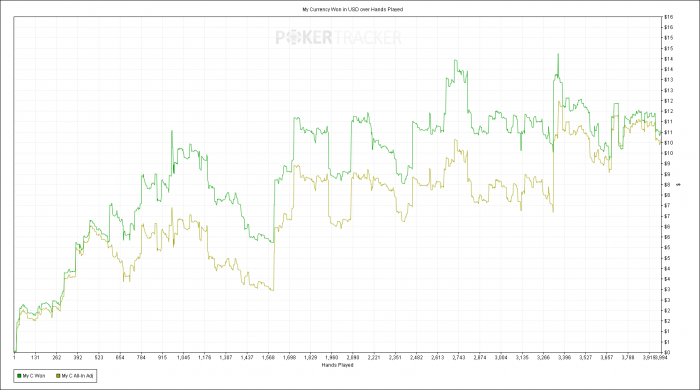Click the '1,960' x-axis tick label
The image size is (700, 390).
tap(332, 357)
